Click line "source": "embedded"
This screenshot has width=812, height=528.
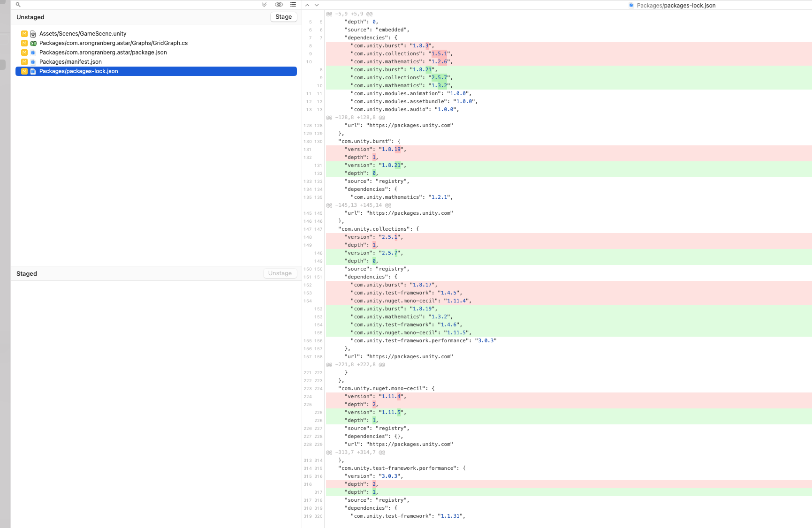[x=569, y=30]
